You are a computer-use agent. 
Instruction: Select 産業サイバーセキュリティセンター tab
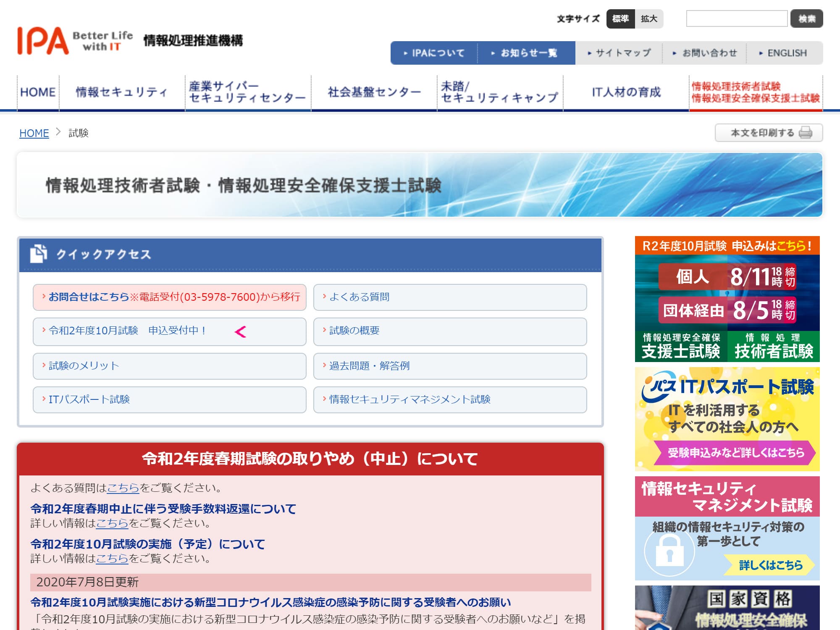point(248,92)
